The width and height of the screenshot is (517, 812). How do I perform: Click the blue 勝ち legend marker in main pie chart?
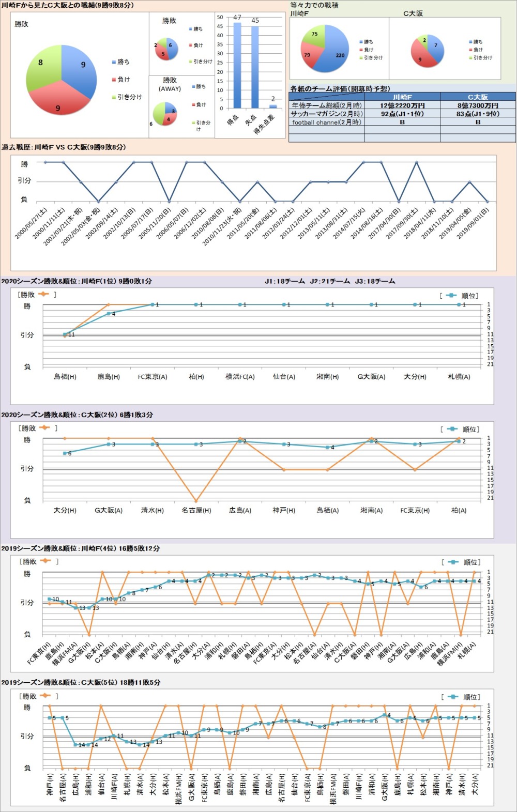114,62
